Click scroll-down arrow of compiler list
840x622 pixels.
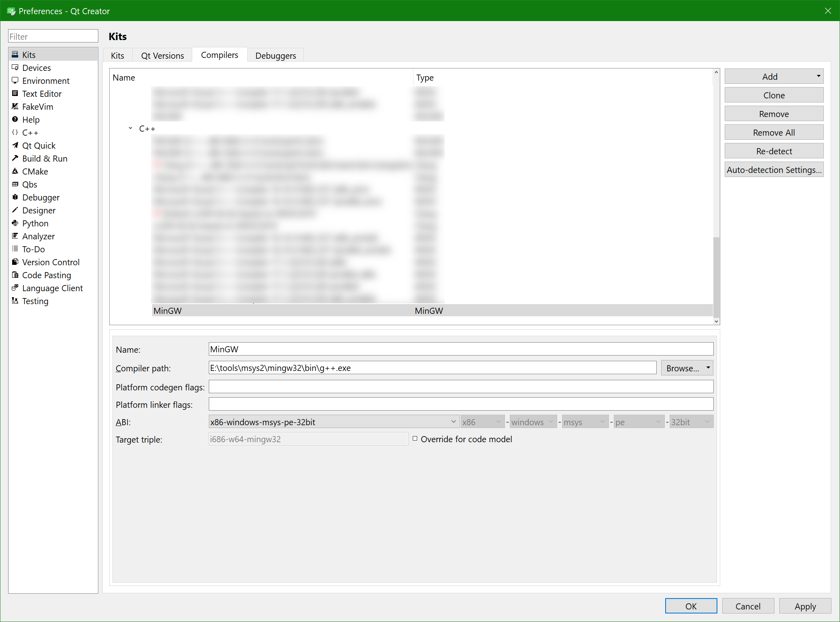pos(716,321)
